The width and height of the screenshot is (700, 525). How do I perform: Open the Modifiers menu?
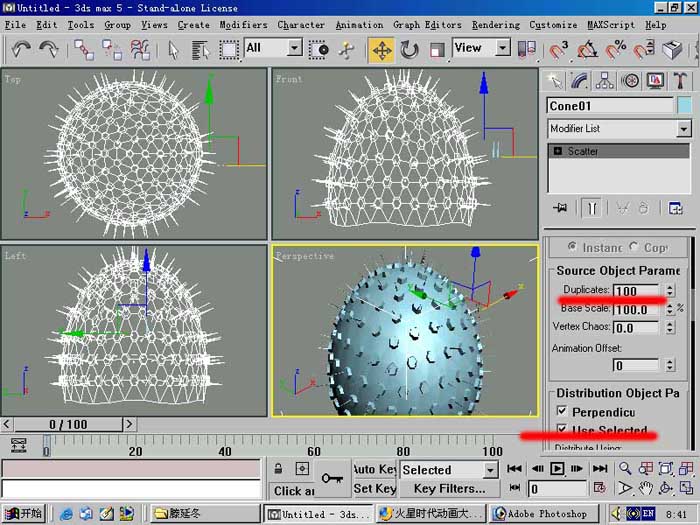(243, 25)
